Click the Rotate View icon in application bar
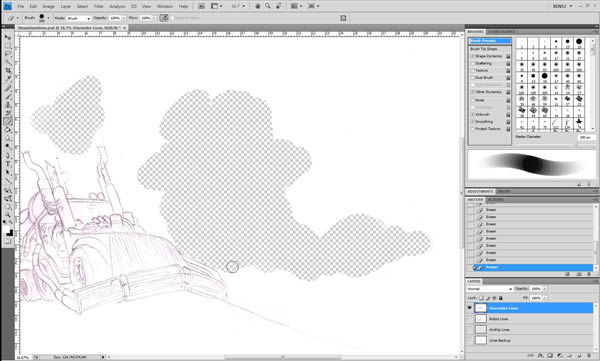Viewport: 600px width, 361px height. [278, 6]
